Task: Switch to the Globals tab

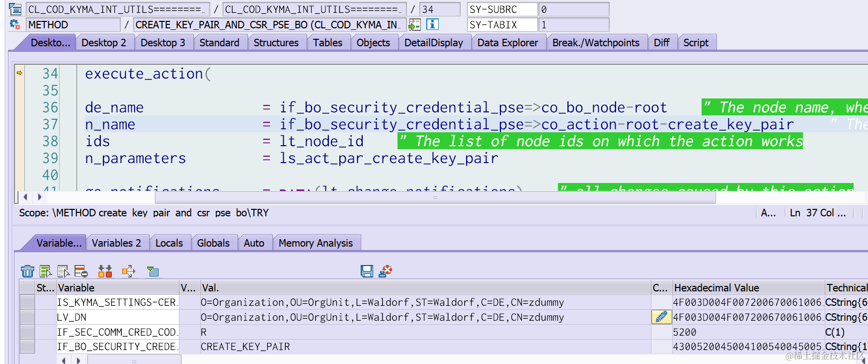Action: tap(213, 243)
